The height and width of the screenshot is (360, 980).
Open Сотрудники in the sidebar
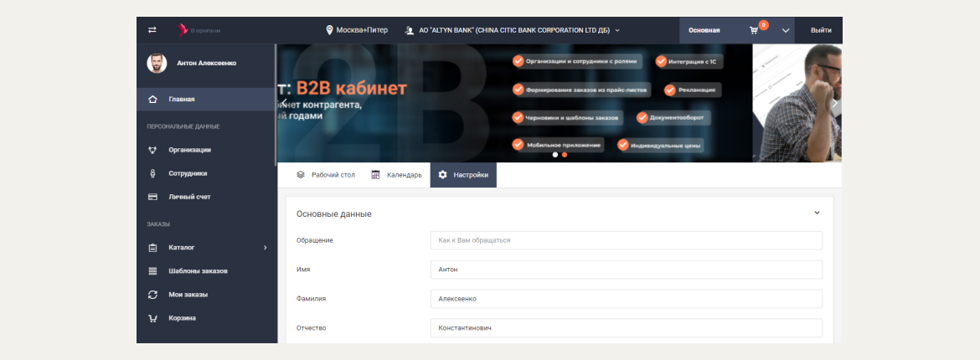point(205,173)
